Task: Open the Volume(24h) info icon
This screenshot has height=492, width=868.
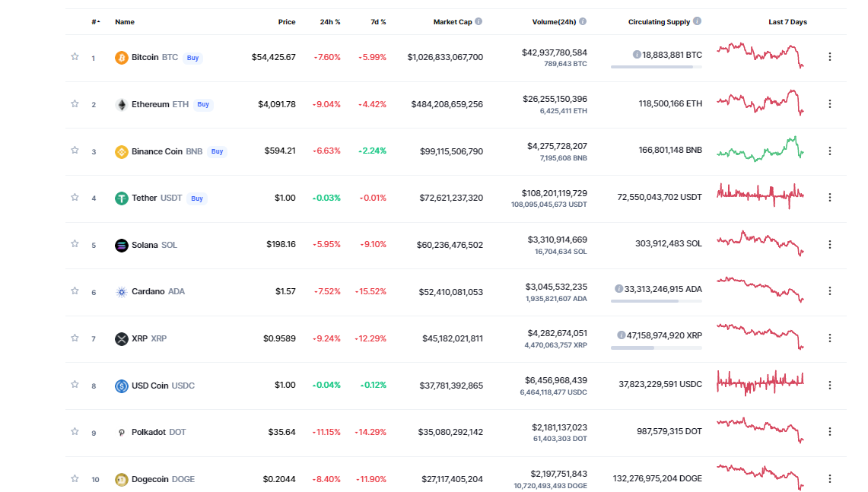Action: (583, 21)
